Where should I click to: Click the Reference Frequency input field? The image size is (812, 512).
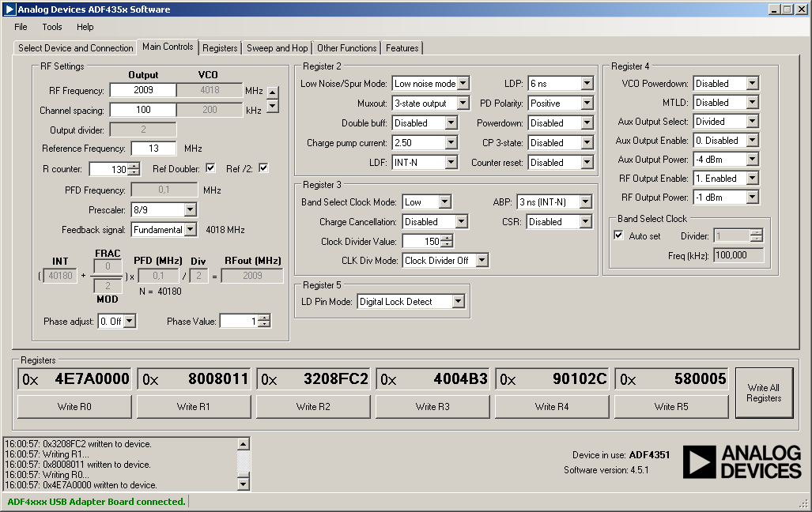pos(154,149)
